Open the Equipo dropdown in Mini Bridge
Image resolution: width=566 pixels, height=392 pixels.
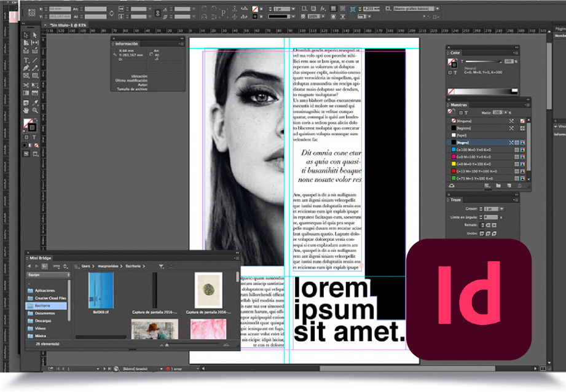coord(49,275)
